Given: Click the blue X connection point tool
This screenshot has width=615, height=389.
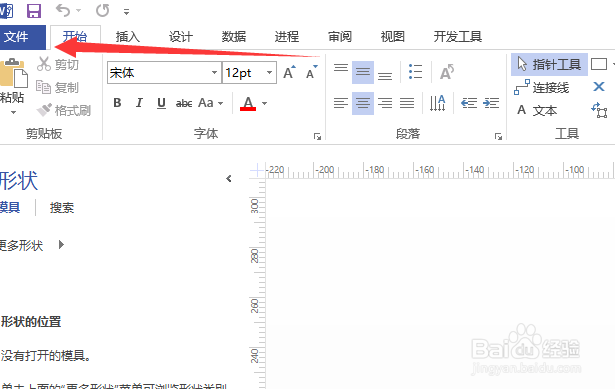Looking at the screenshot, I should pyautogui.click(x=599, y=86).
